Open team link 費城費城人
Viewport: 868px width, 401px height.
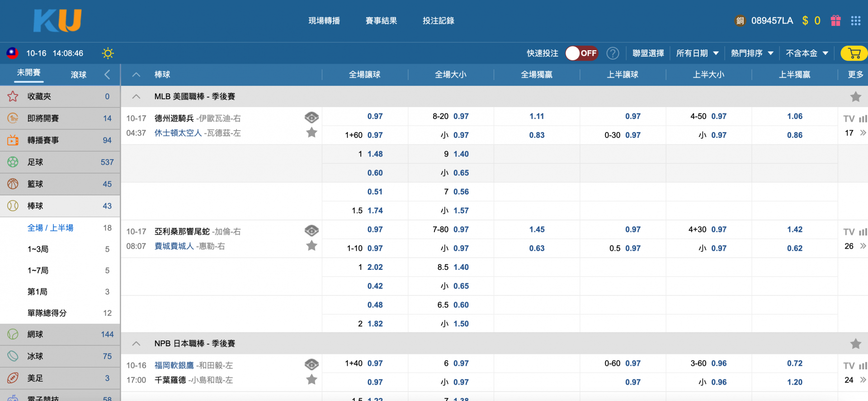[x=174, y=246]
